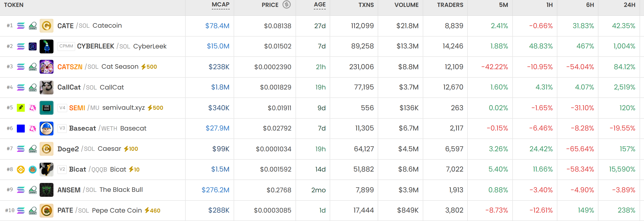The width and height of the screenshot is (644, 221).
Task: Open the CyberLeek token image
Action: click(x=47, y=46)
